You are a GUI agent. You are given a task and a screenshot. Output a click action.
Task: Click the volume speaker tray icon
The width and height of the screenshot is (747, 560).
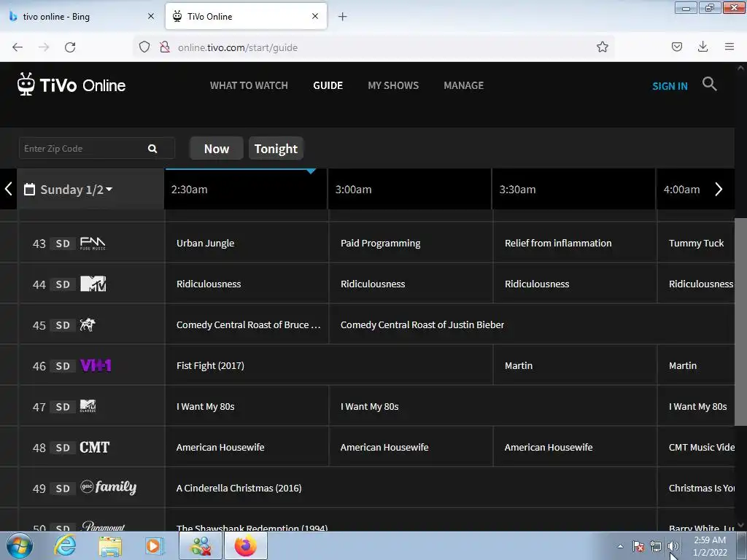(x=673, y=546)
